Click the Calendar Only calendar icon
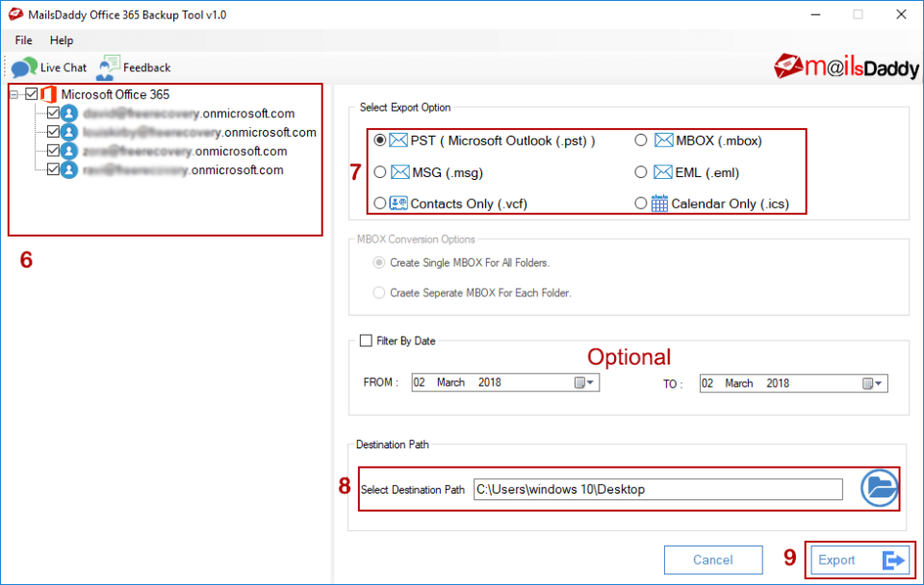The image size is (924, 585). coord(662,203)
